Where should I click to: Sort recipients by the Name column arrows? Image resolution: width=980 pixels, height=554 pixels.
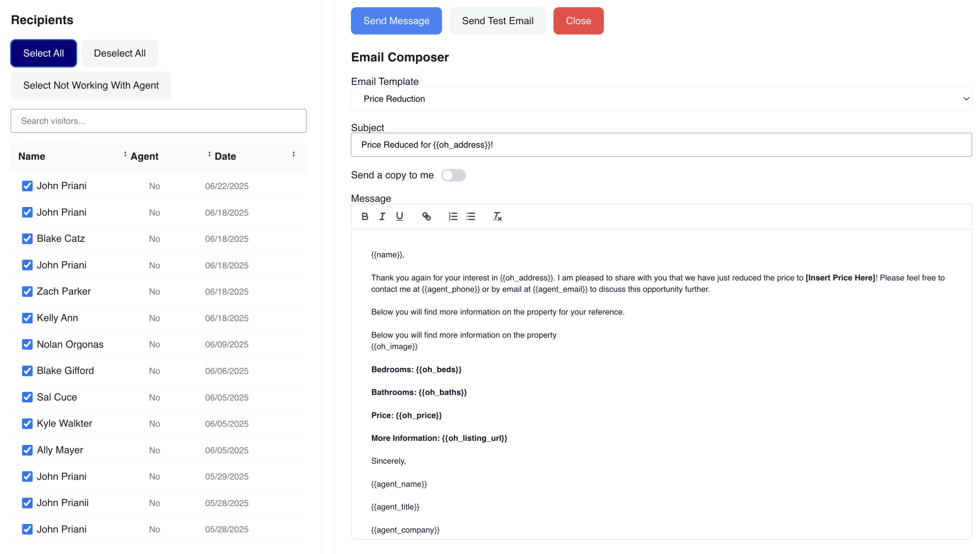[125, 154]
